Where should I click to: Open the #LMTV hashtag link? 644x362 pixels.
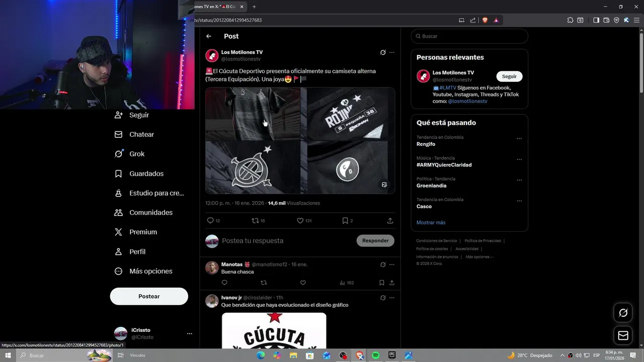(x=447, y=87)
